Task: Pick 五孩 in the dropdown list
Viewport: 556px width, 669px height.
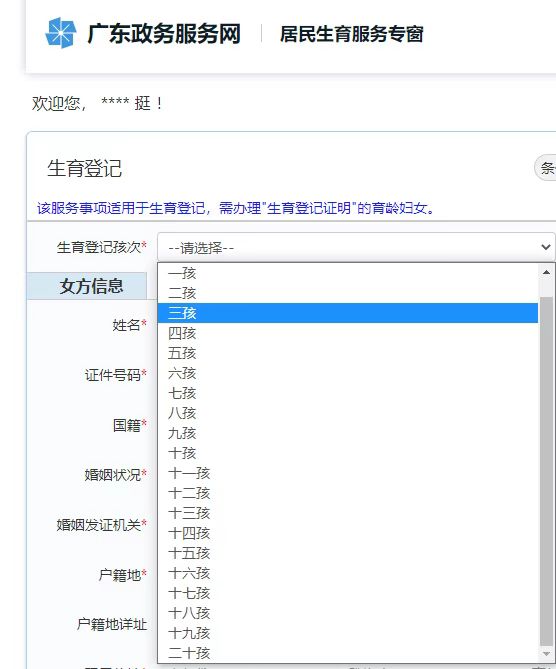Action: tap(348, 353)
